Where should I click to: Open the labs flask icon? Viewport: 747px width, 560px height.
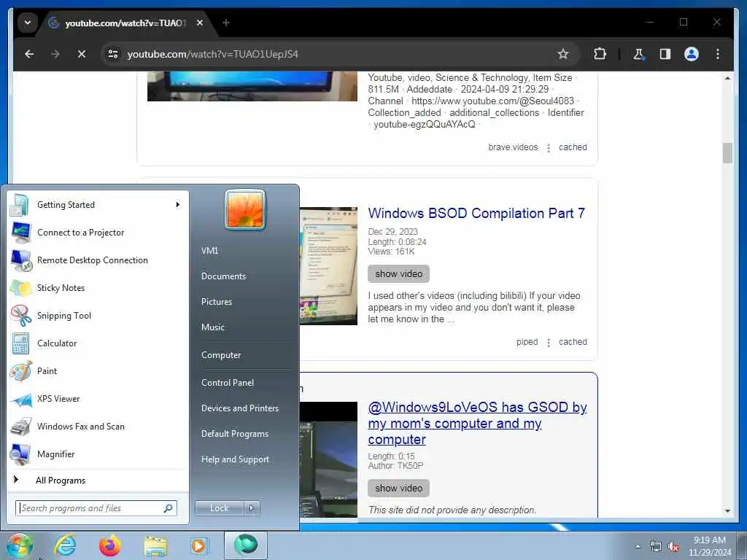click(x=638, y=54)
